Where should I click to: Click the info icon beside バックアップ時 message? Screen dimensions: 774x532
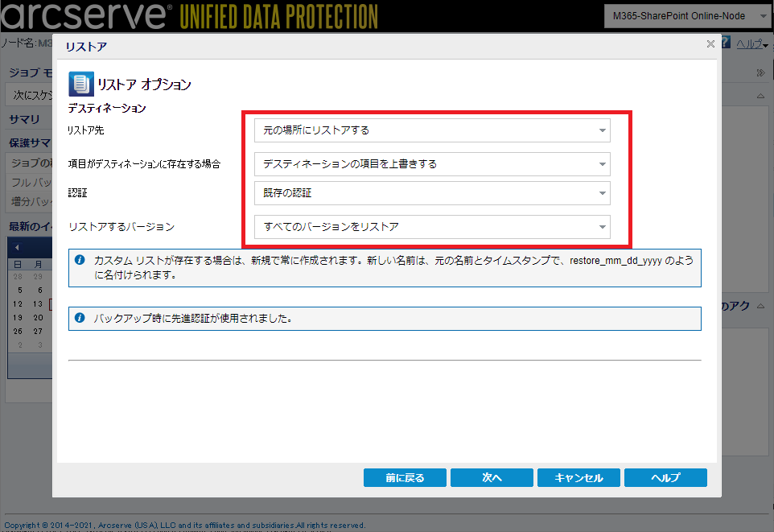coord(80,318)
